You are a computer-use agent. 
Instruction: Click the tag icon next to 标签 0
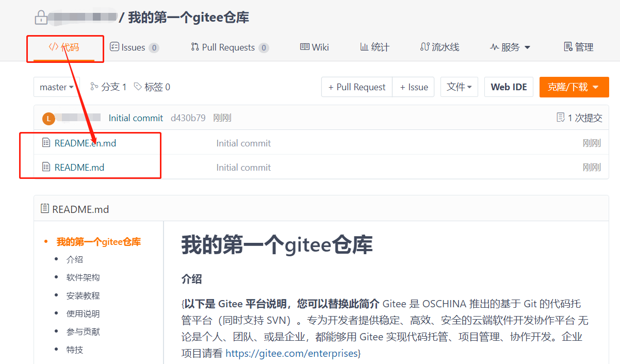point(138,87)
